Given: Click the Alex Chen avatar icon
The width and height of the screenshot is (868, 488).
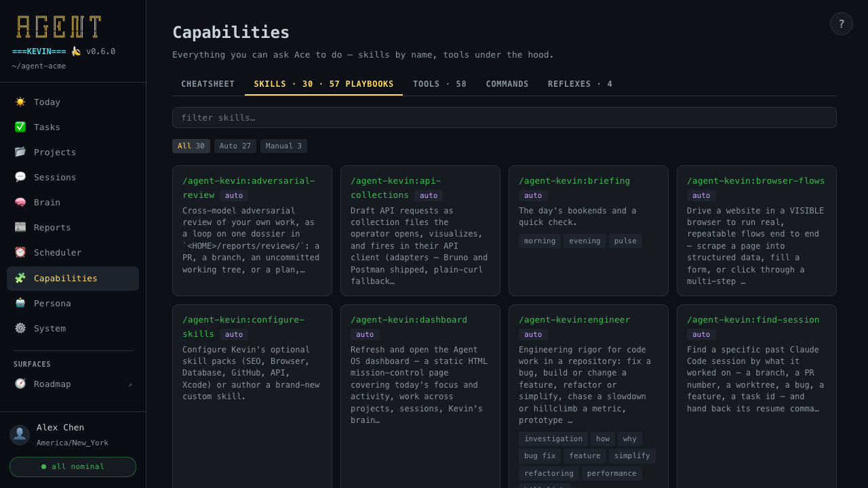Looking at the screenshot, I should click(x=20, y=435).
